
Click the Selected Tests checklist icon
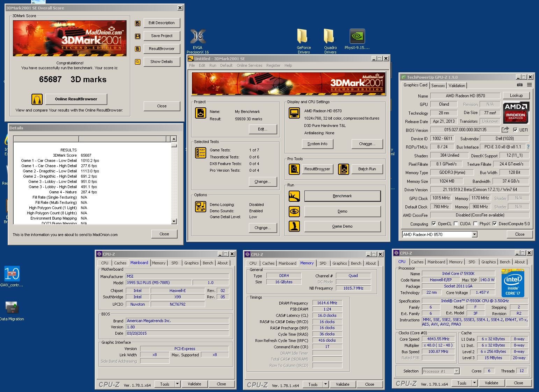click(201, 153)
